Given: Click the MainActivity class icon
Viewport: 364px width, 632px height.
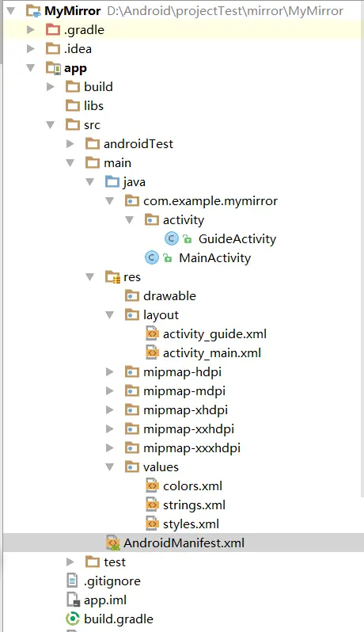Looking at the screenshot, I should coord(152,257).
